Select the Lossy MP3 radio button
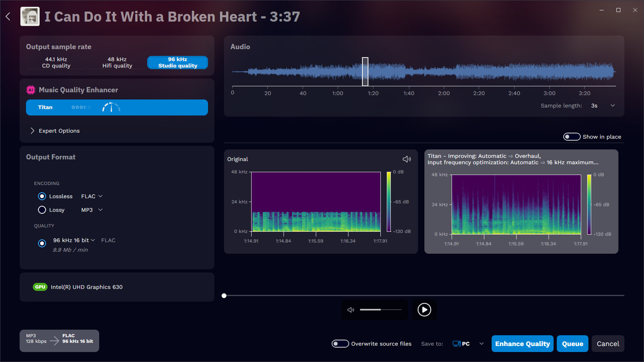The height and width of the screenshot is (362, 644). coord(42,209)
